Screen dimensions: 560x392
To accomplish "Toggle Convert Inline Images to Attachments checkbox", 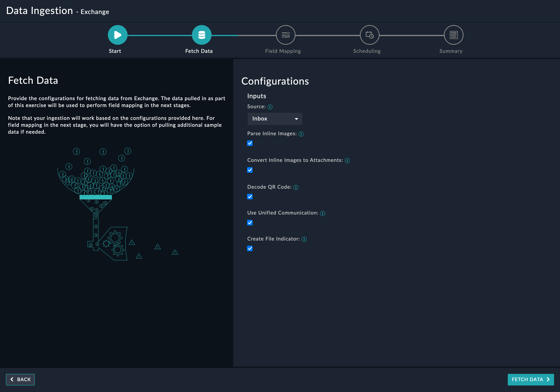I will 250,170.
